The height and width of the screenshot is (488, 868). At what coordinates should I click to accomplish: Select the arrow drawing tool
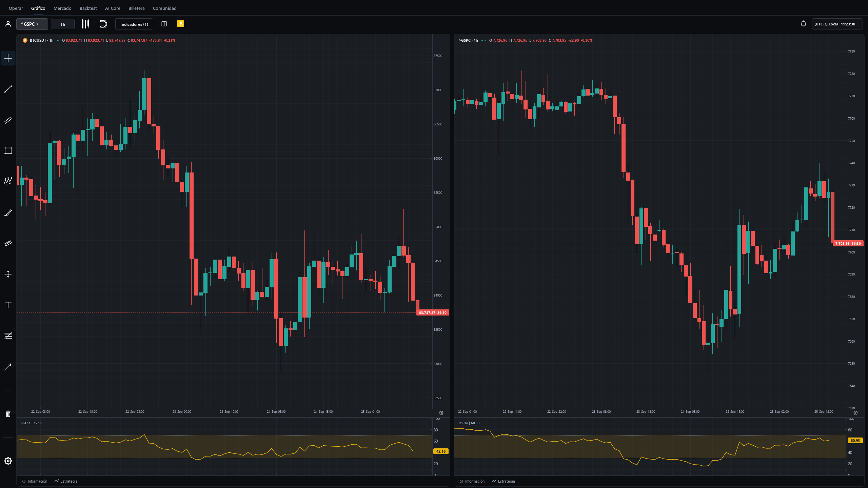click(x=8, y=366)
